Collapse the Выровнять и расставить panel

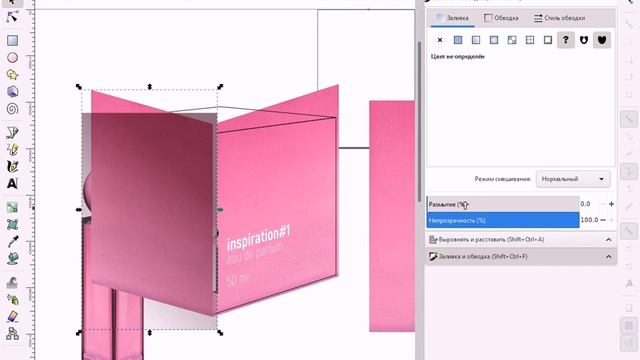[x=609, y=240]
